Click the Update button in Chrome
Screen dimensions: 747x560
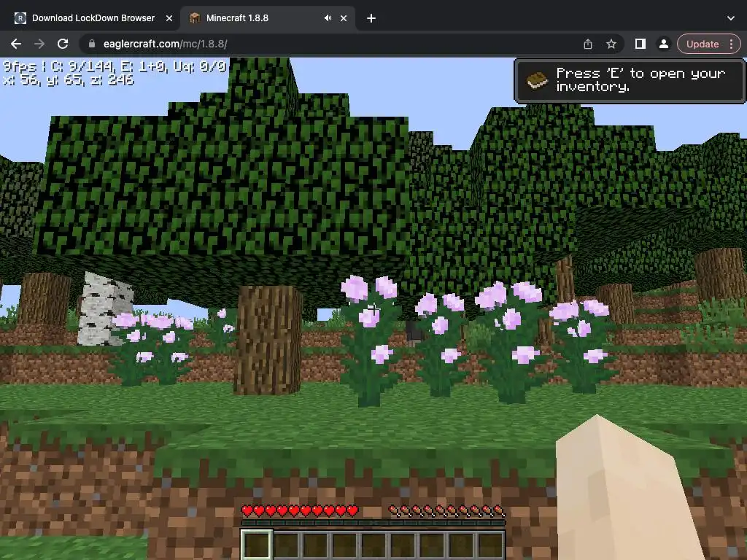[703, 44]
